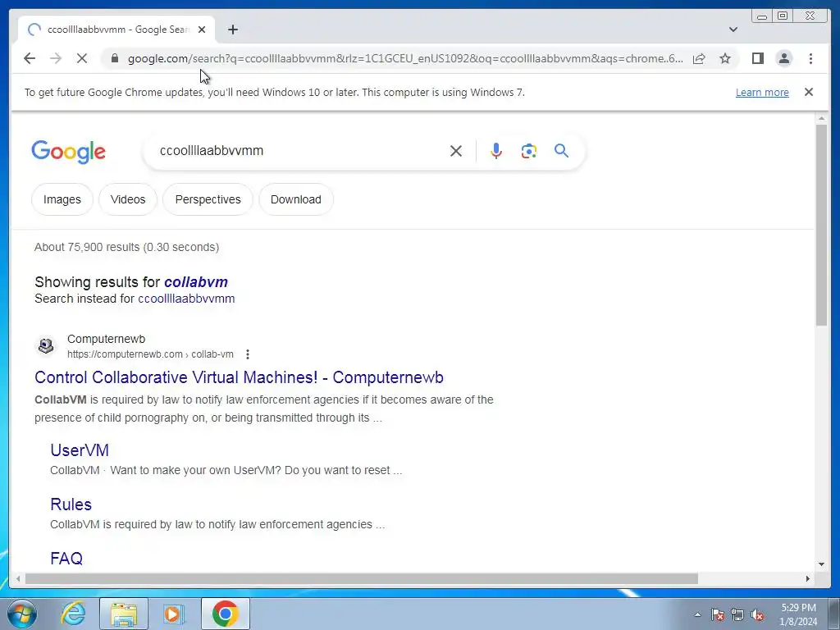Open Action Center flag icon
Screen dimensions: 840x630
coord(718,614)
